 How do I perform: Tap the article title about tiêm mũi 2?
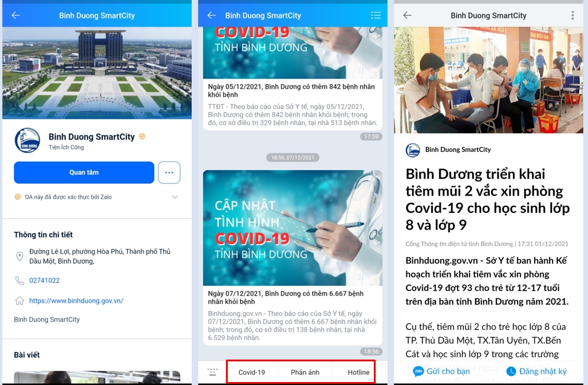pos(487,199)
